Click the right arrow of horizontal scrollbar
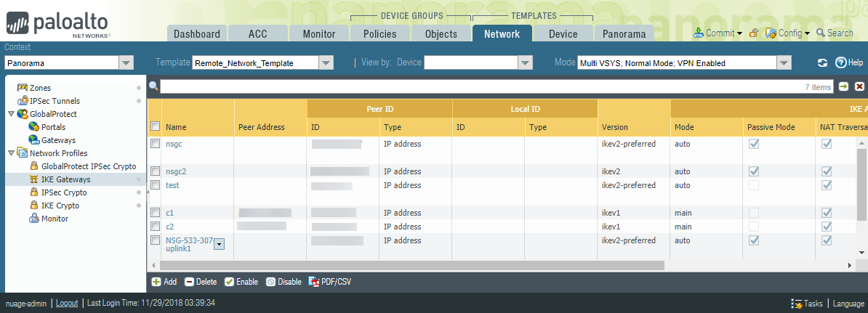868x313 pixels. 850,266
